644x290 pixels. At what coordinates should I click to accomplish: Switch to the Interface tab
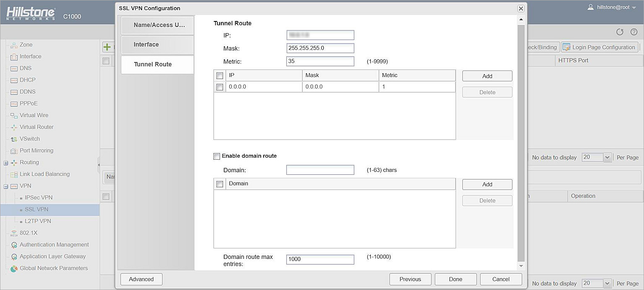coord(157,45)
